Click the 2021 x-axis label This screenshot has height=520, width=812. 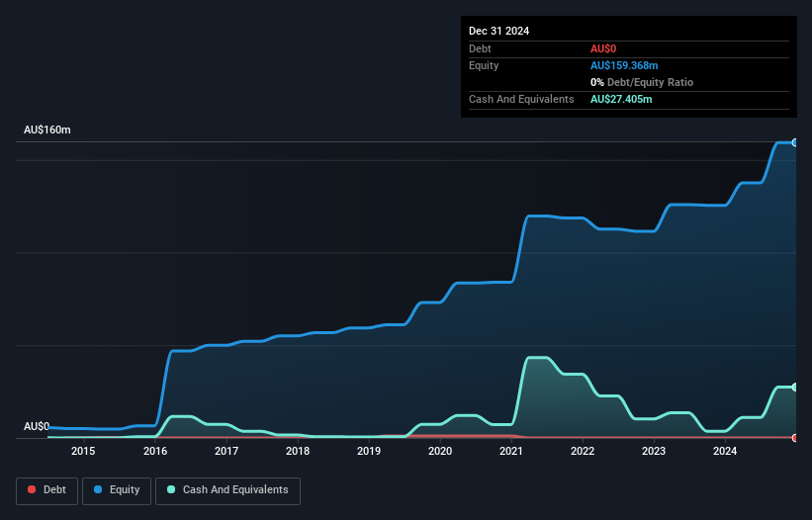(511, 451)
